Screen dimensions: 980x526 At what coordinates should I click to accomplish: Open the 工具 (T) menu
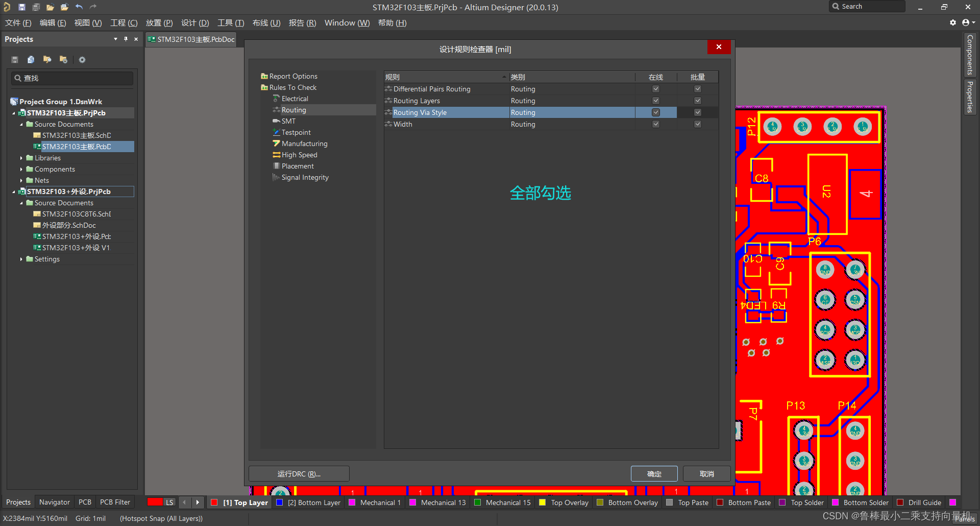pyautogui.click(x=231, y=23)
